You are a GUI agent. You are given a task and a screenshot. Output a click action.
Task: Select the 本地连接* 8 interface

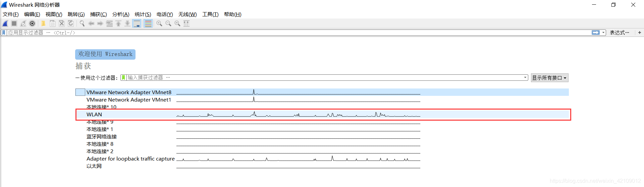click(x=322, y=144)
